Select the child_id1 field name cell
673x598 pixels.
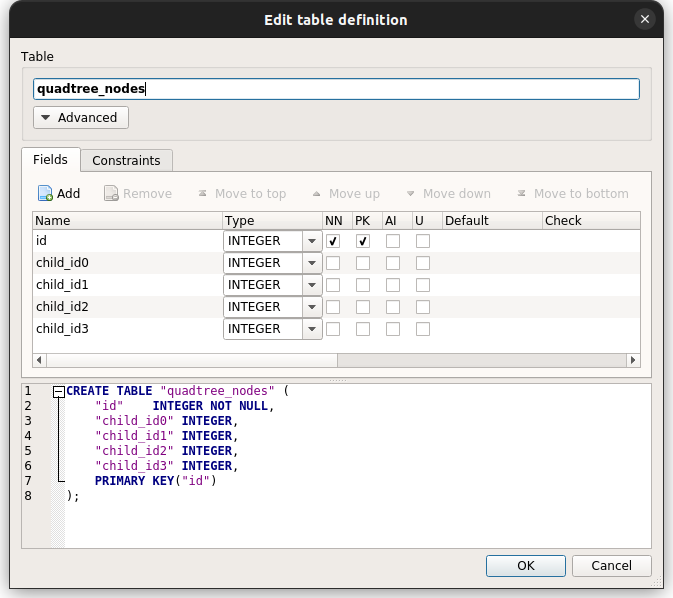coord(127,285)
